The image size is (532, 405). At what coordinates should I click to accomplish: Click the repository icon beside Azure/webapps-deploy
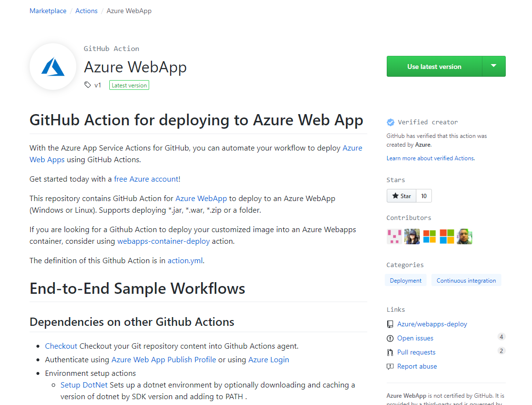pos(390,324)
